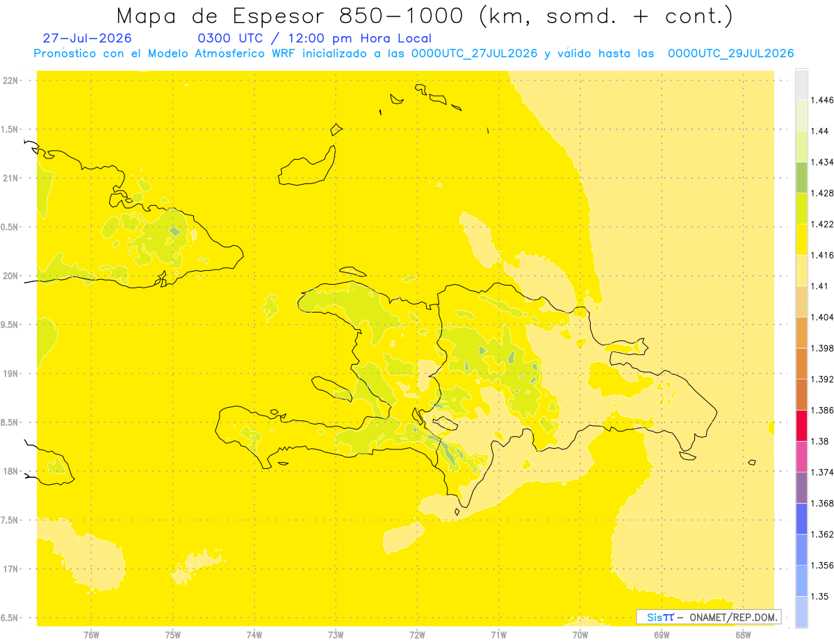
Task: Select the colorbar value 1.422
Action: tap(822, 224)
